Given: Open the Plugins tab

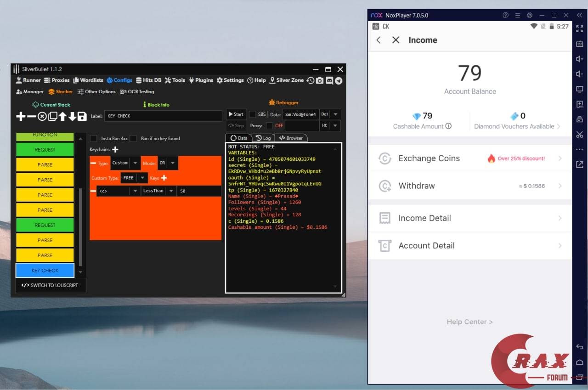Looking at the screenshot, I should (x=201, y=80).
